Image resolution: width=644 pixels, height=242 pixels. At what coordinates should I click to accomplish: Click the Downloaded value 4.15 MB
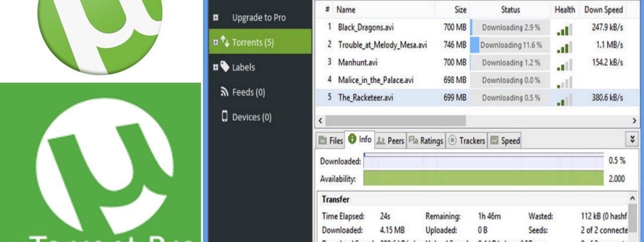392,230
